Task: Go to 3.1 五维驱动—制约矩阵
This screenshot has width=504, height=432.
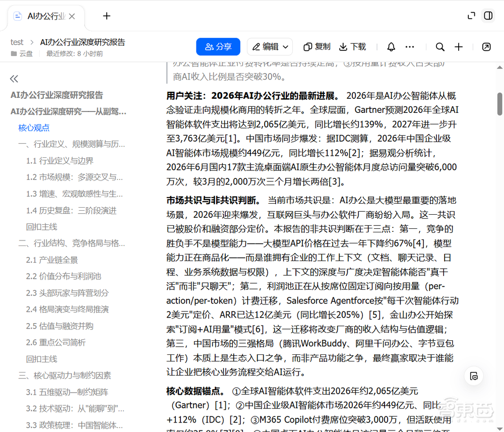Action: point(67,392)
